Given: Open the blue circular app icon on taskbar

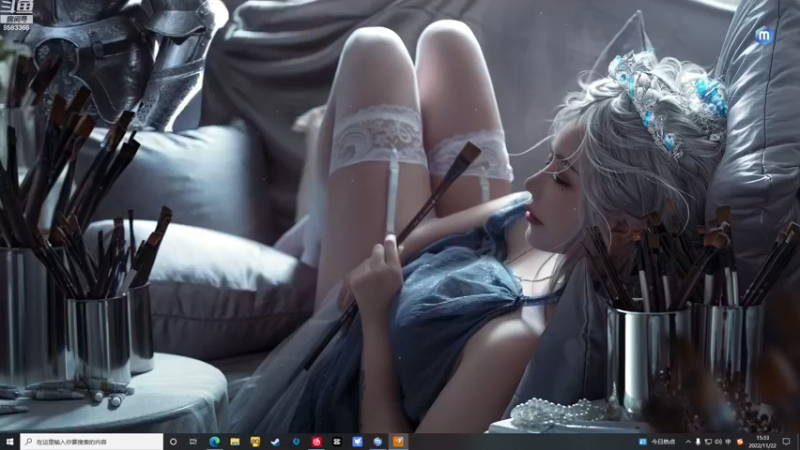Looking at the screenshot, I should 296,441.
